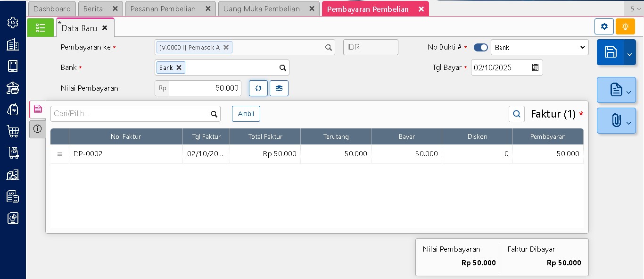Open the bank building module in sidebar

click(x=13, y=88)
